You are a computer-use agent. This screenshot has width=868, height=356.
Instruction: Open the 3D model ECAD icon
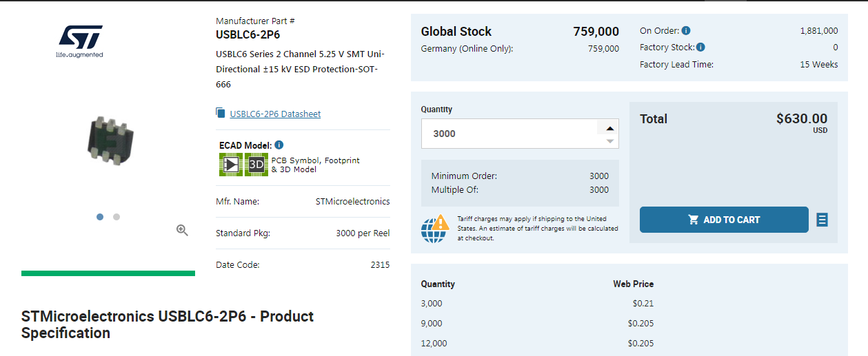pyautogui.click(x=256, y=165)
